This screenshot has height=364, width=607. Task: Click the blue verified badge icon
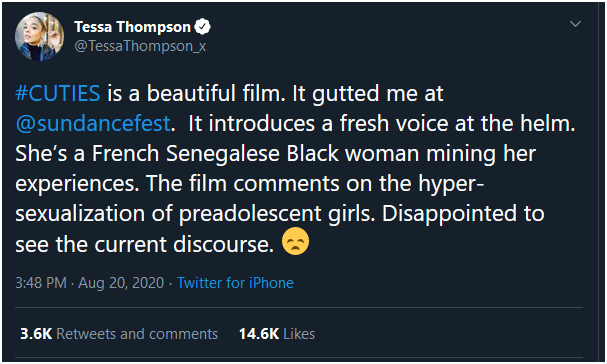202,27
